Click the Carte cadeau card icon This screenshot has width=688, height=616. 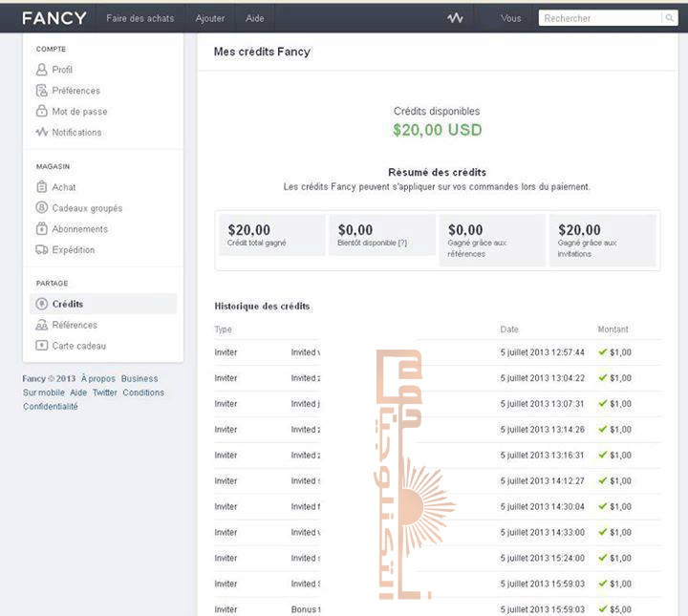click(42, 346)
